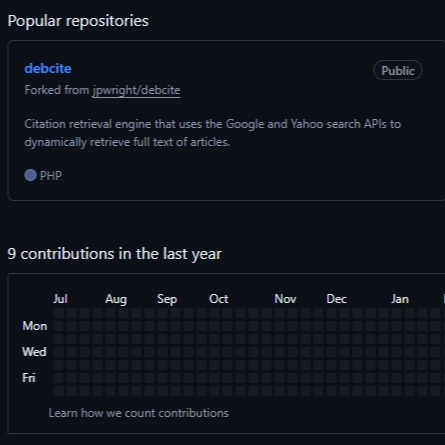Click the Wed row label
The width and height of the screenshot is (445, 445).
[34, 352]
